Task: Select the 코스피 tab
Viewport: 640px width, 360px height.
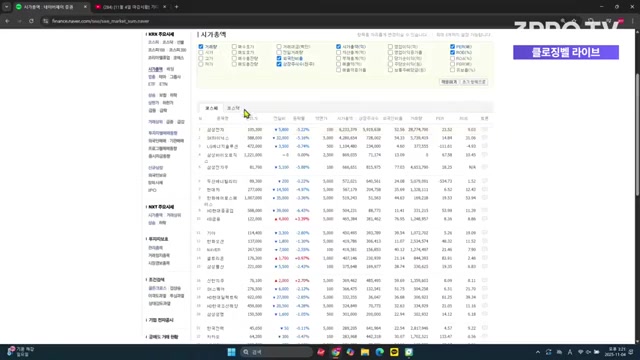Action: click(211, 108)
